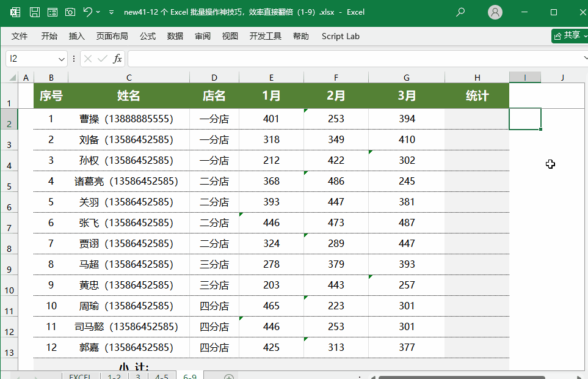Open the 帮助 tab
The height and width of the screenshot is (379, 588).
(301, 36)
